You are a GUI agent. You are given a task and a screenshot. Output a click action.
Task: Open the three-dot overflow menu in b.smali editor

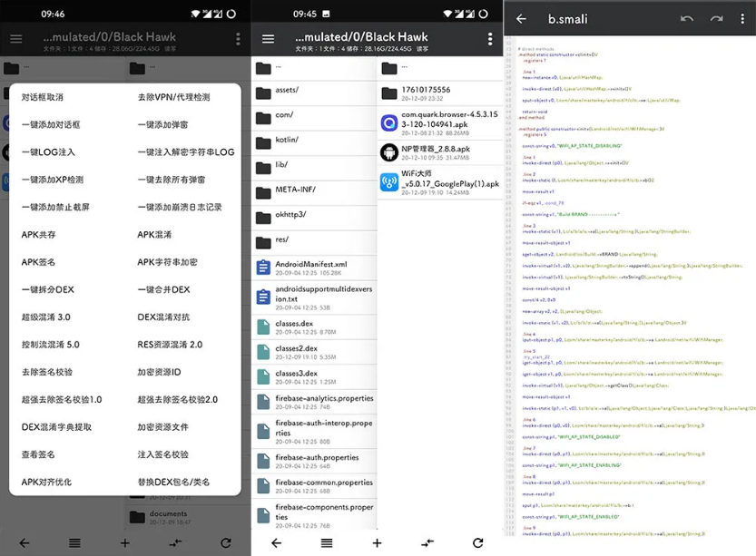pyautogui.click(x=744, y=19)
